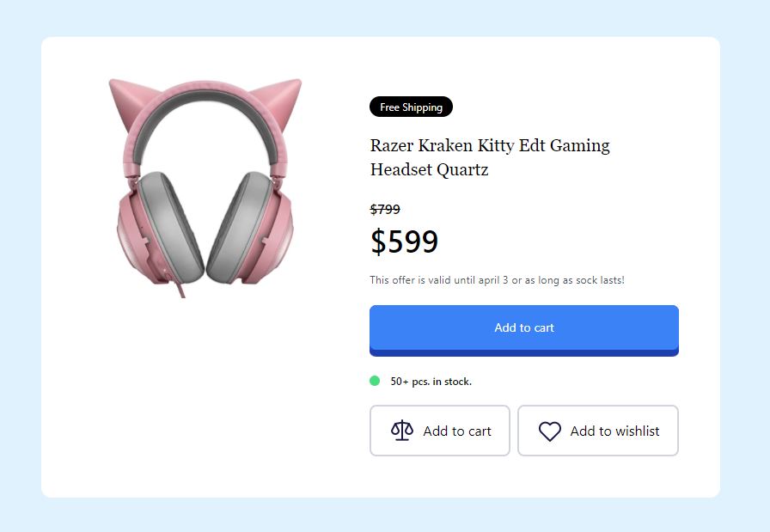Click the 50+ pcs. in stock text

[x=431, y=382]
